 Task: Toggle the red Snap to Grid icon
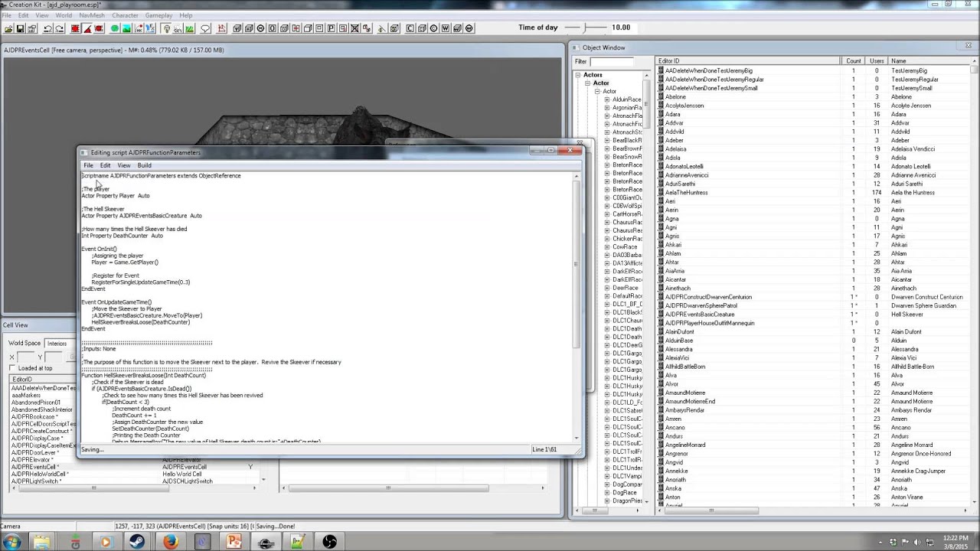click(x=75, y=28)
